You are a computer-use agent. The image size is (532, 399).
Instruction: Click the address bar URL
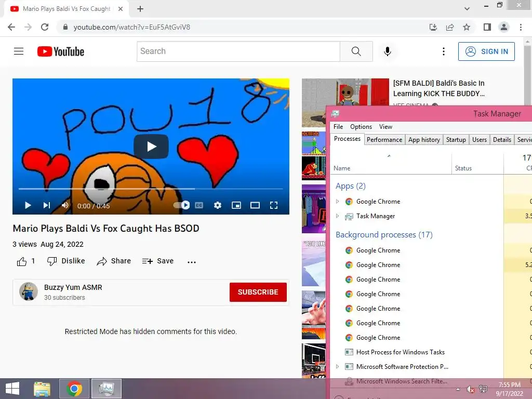[x=131, y=27]
